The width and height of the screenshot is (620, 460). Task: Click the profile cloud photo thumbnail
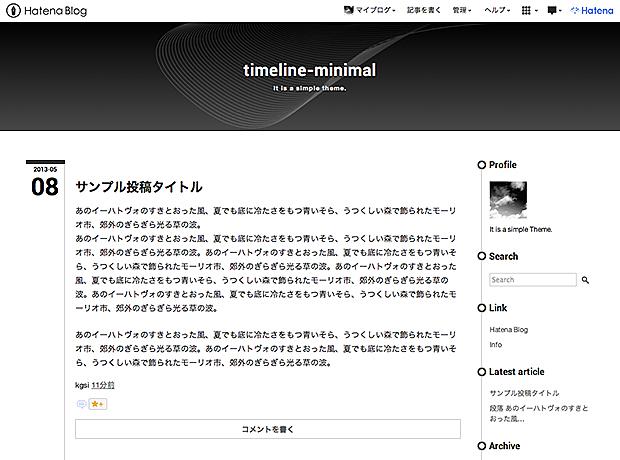click(x=508, y=200)
